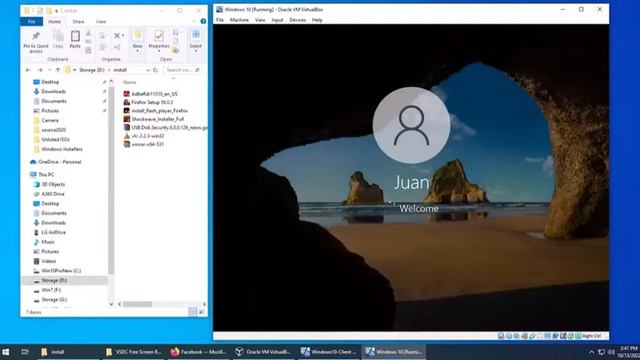Open the View menu in VirtualBox window
The image size is (640, 360).
pyautogui.click(x=260, y=20)
